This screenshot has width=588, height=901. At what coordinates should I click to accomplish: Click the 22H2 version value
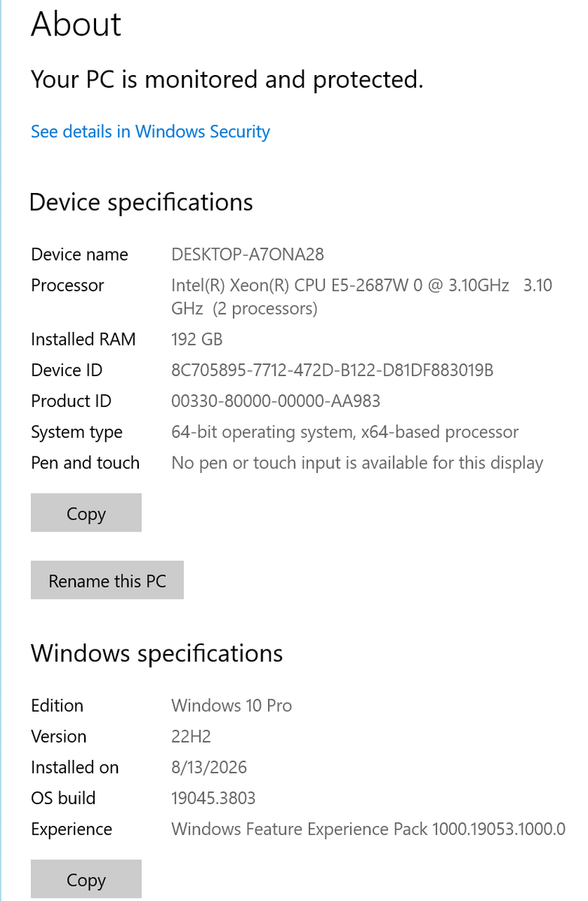[192, 737]
